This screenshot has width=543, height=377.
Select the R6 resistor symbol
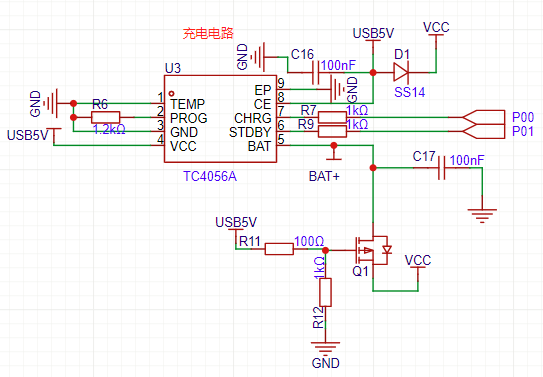pos(106,117)
